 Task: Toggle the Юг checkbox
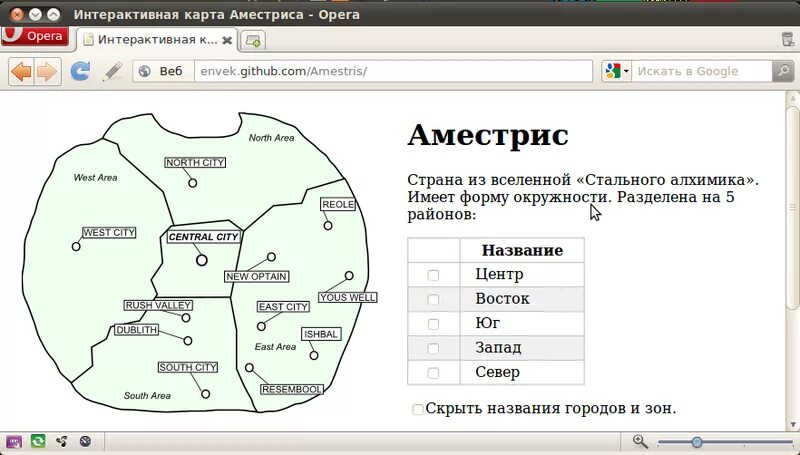433,324
